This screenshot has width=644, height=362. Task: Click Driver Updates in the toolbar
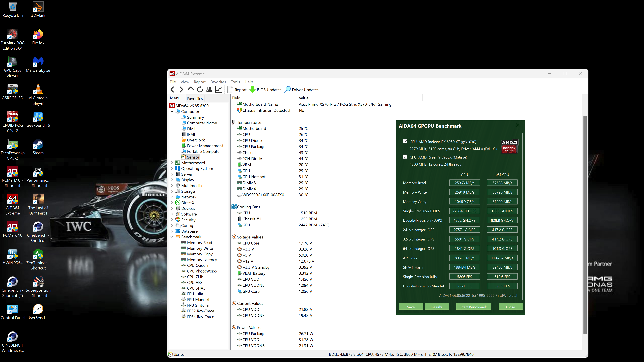point(302,90)
